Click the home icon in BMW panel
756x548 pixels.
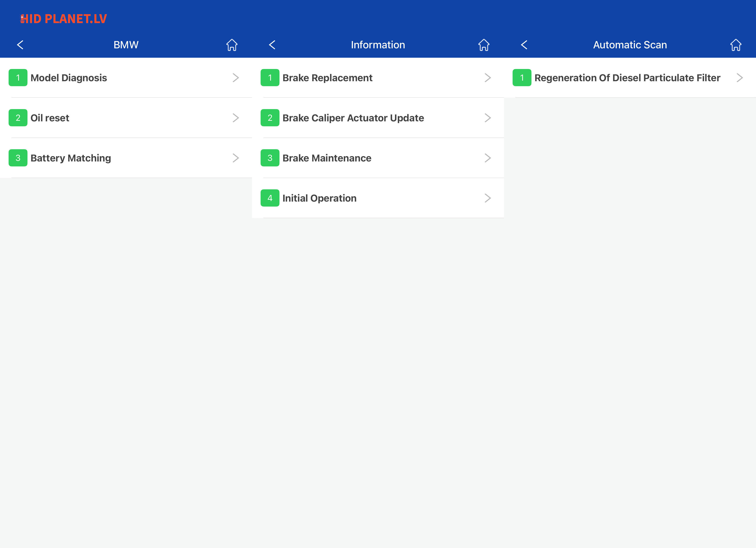pyautogui.click(x=232, y=45)
